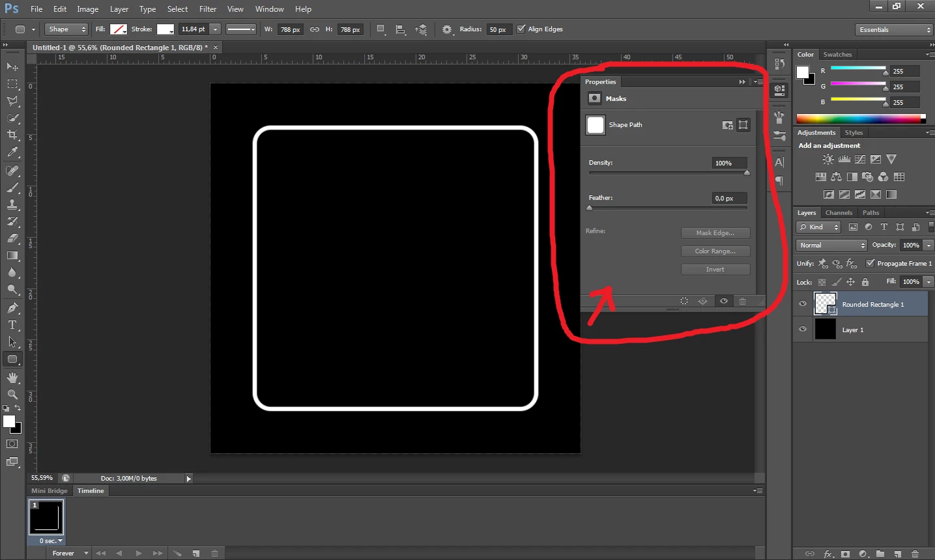Image resolution: width=935 pixels, height=560 pixels.
Task: Toggle lock transparent pixels in Layers panel
Action: tap(822, 282)
